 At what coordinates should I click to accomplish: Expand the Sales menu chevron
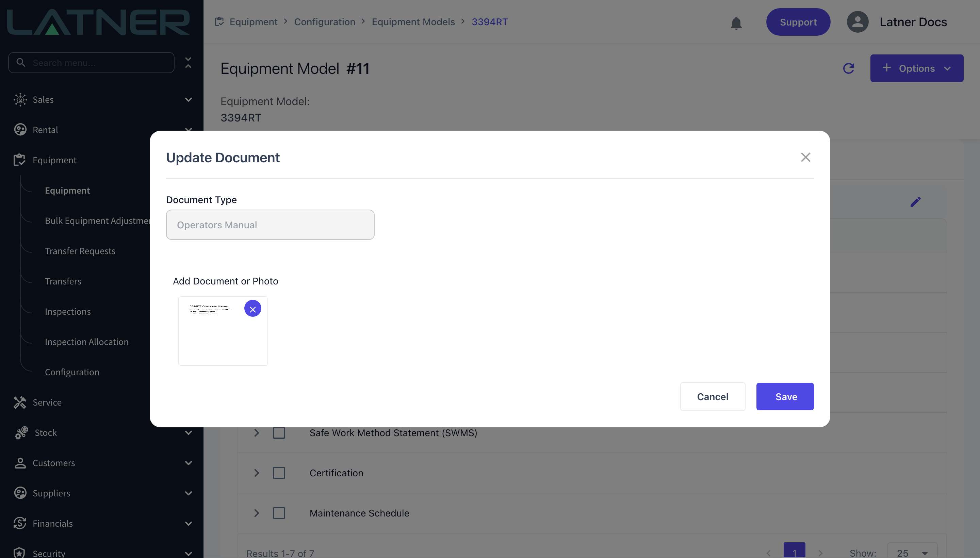coord(189,100)
